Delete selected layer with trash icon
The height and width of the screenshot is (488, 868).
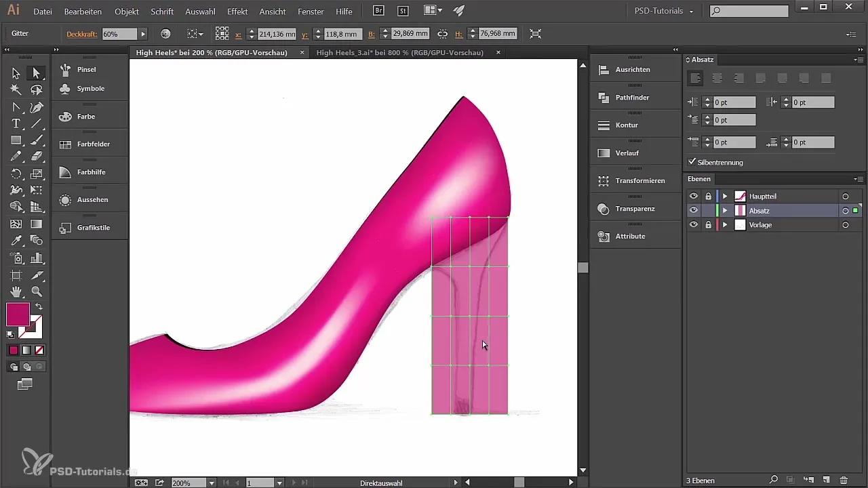pyautogui.click(x=844, y=480)
